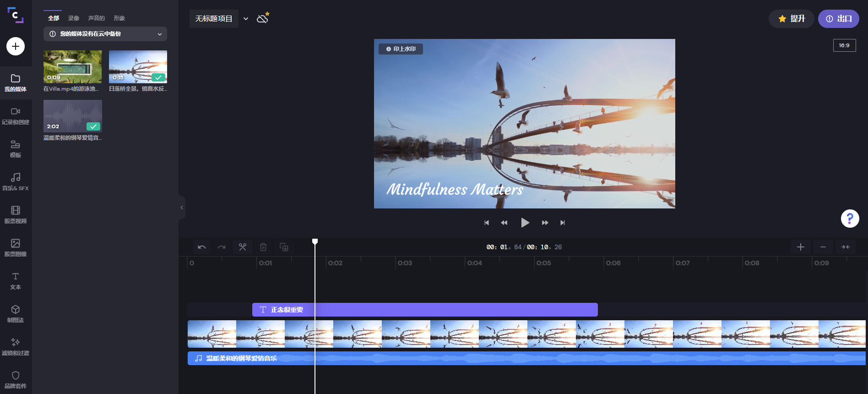
Task: Duplicate the selected clip
Action: [284, 247]
